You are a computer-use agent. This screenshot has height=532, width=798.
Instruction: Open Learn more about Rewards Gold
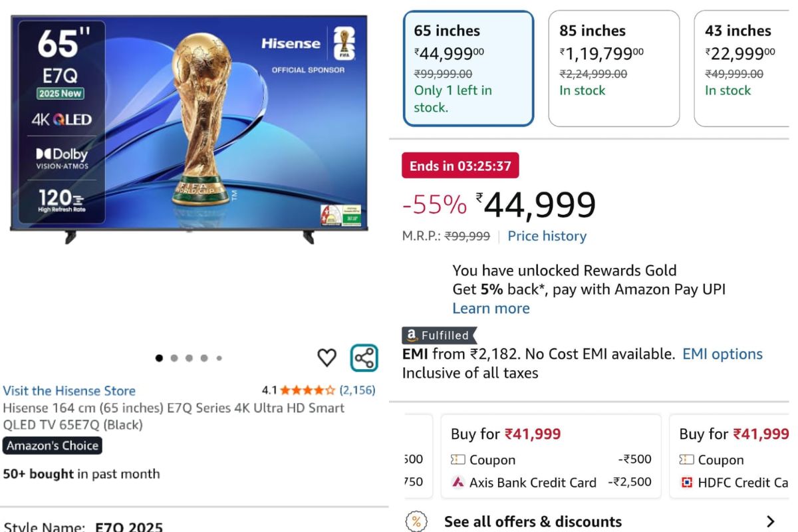[491, 308]
